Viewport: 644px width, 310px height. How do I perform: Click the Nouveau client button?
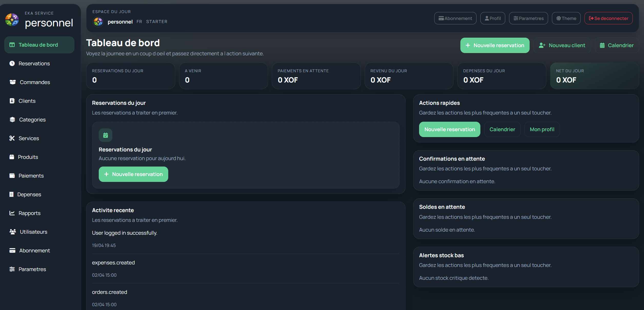562,45
